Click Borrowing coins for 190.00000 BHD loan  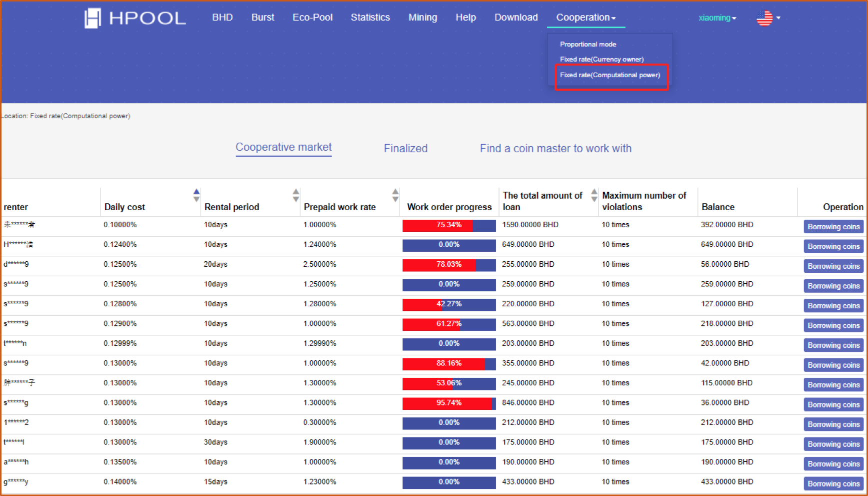(833, 464)
